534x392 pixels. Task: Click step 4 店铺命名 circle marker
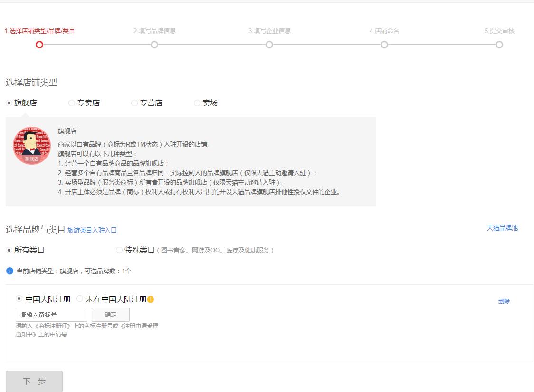point(384,45)
